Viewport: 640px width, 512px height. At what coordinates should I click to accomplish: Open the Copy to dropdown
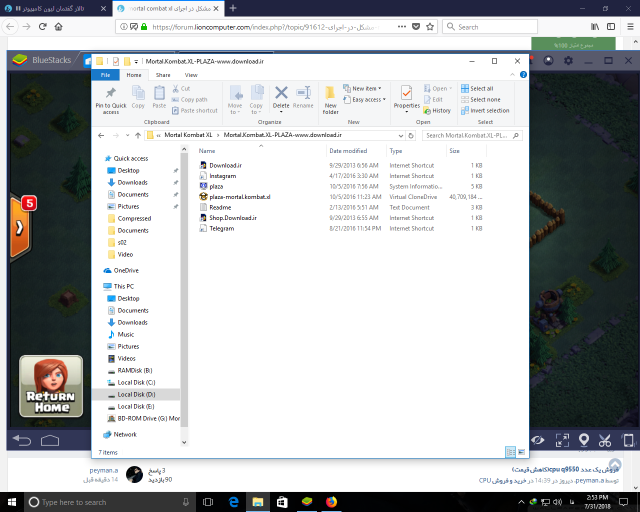click(256, 100)
